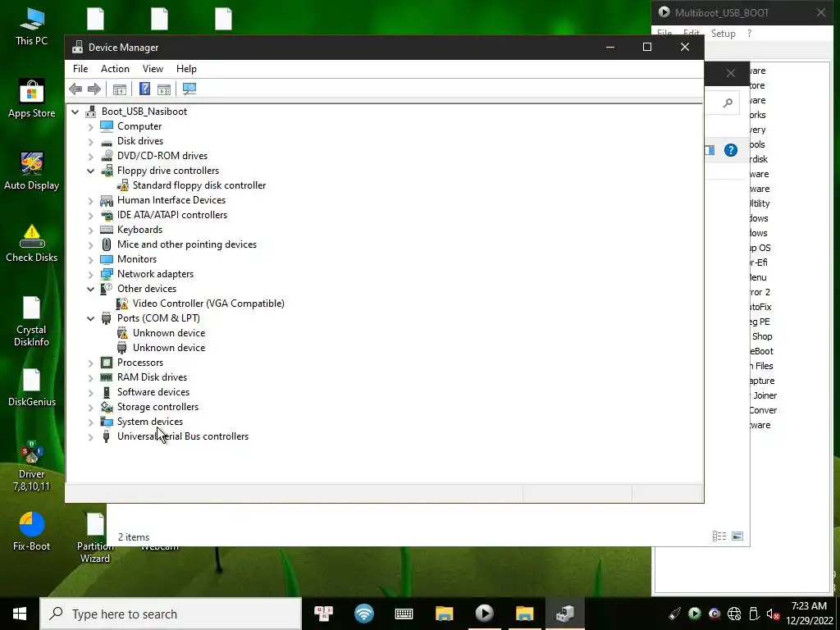Viewport: 840px width, 630px height.
Task: Expand the Human Interface Devices category
Action: pyautogui.click(x=90, y=201)
